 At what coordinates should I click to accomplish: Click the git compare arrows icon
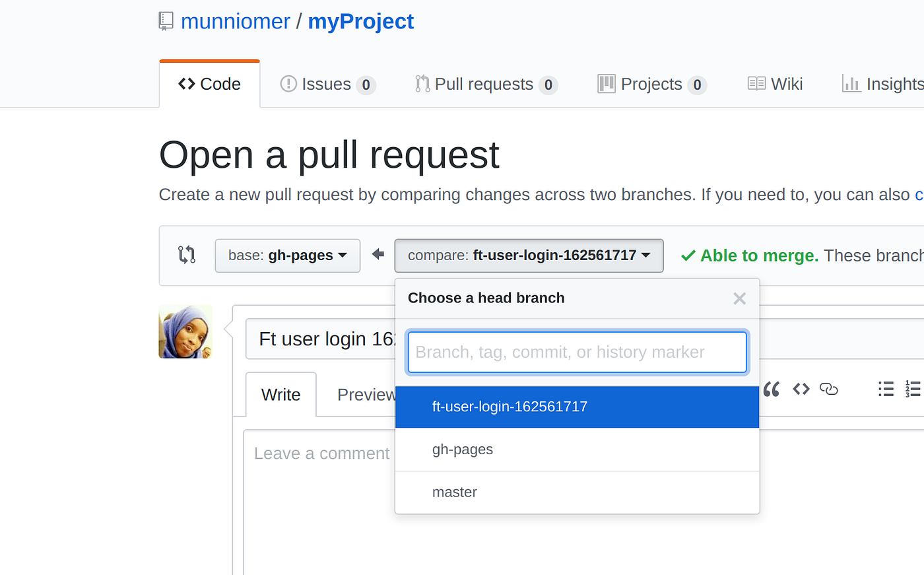(x=187, y=255)
